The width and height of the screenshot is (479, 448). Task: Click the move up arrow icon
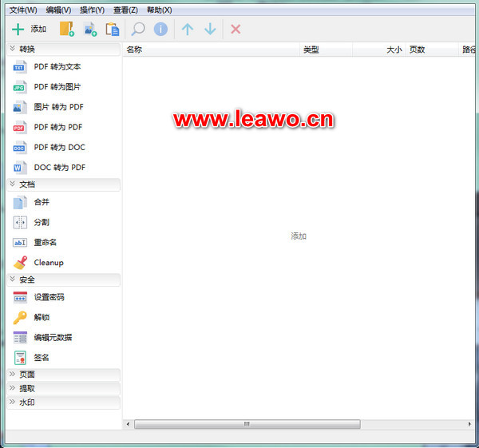point(188,30)
